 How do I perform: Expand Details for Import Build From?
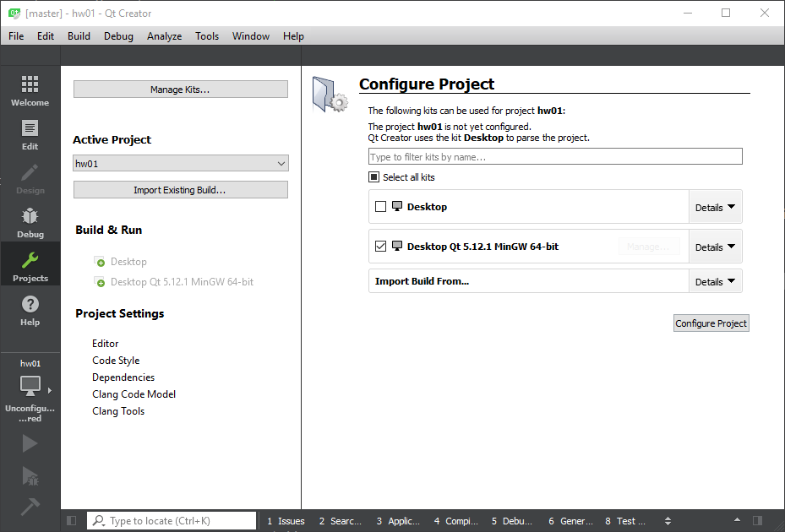click(x=715, y=281)
